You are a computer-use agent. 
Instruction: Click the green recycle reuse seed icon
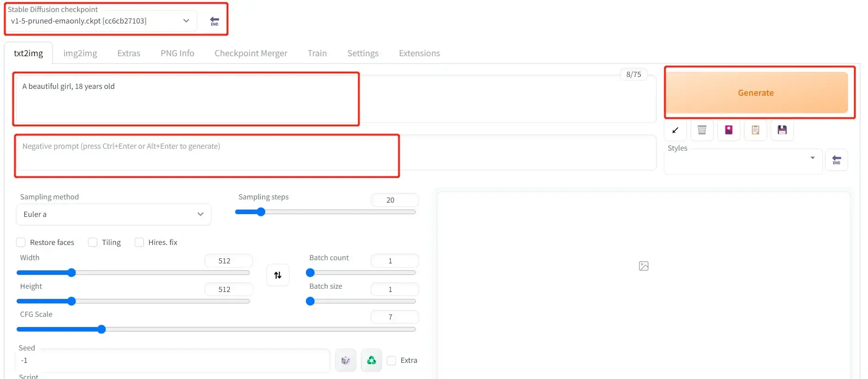point(372,361)
